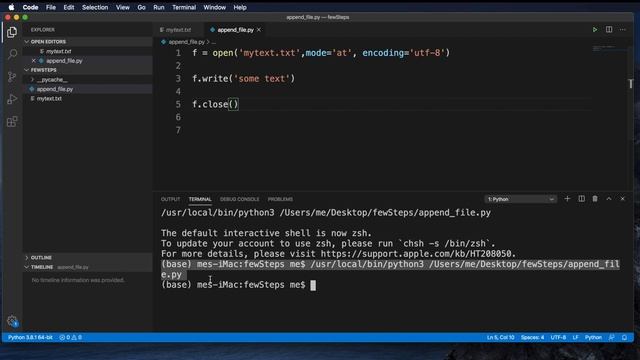Click the notifications bell in status bar
640x360 pixels.
pos(624,338)
